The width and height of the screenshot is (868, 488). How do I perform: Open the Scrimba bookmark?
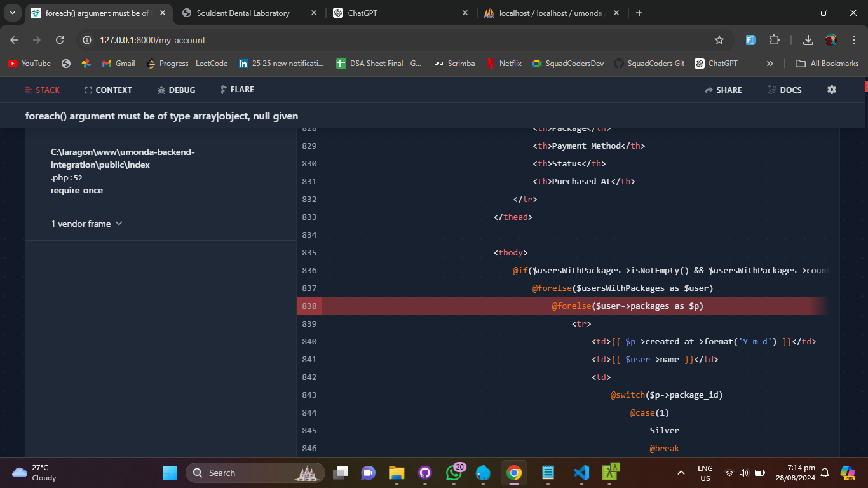tap(454, 64)
